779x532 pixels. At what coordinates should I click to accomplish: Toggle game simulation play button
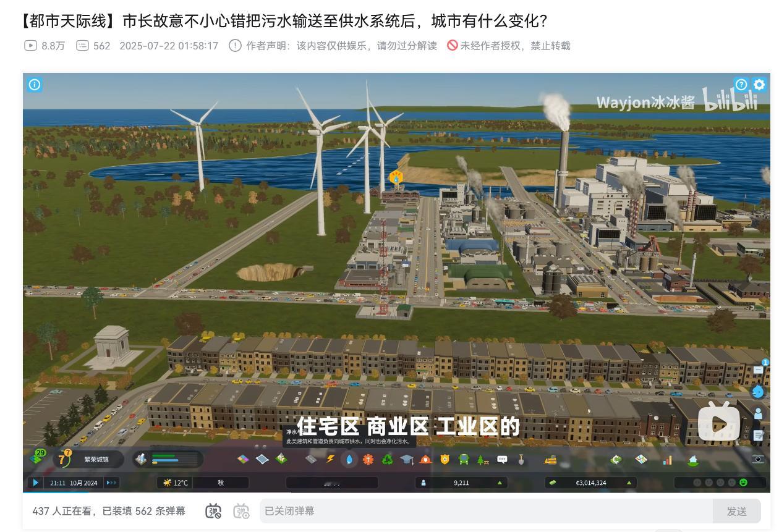tap(36, 483)
